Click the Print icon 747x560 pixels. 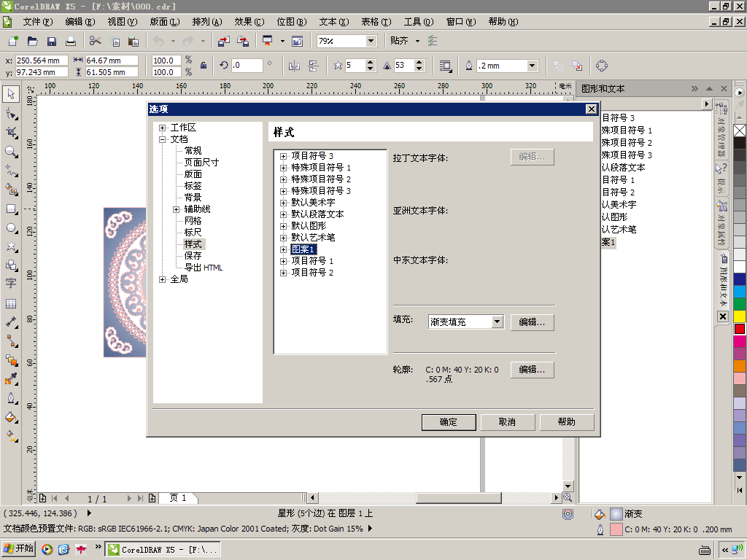point(71,41)
